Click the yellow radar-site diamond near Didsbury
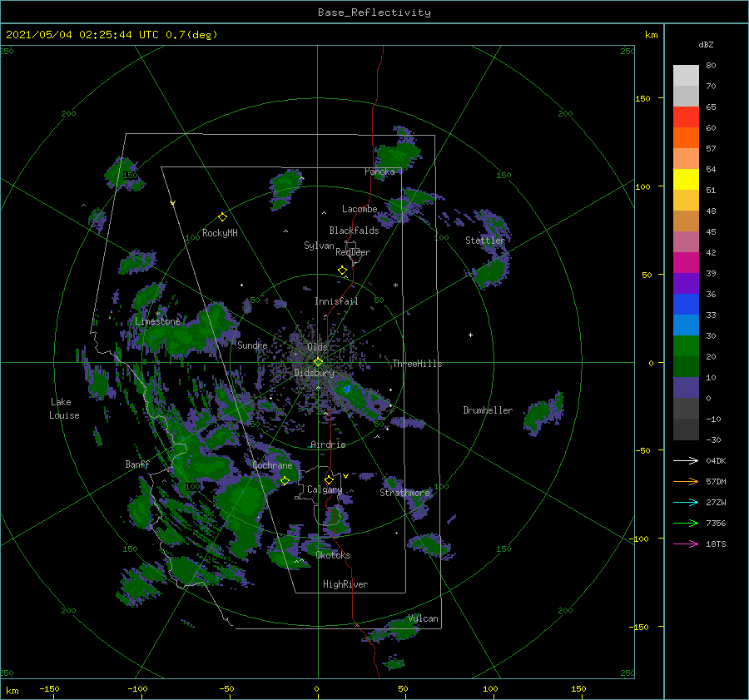Viewport: 749px width, 700px height. pyautogui.click(x=318, y=362)
